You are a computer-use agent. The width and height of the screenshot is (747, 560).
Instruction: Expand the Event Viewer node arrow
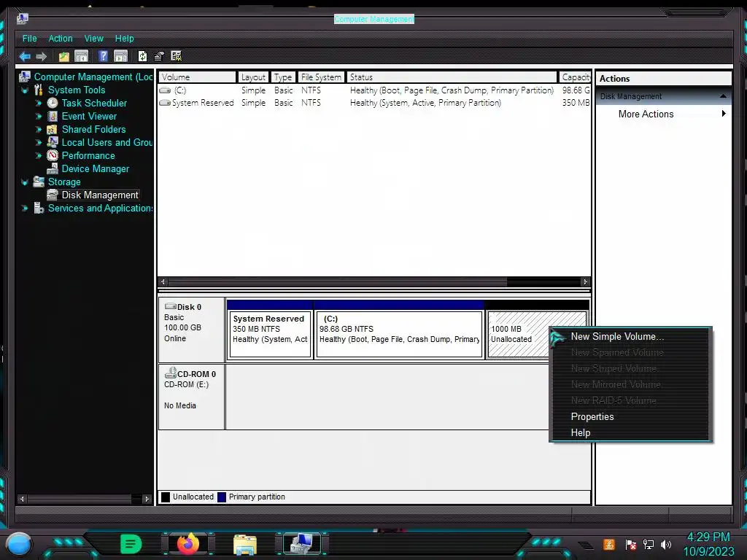[x=39, y=116]
